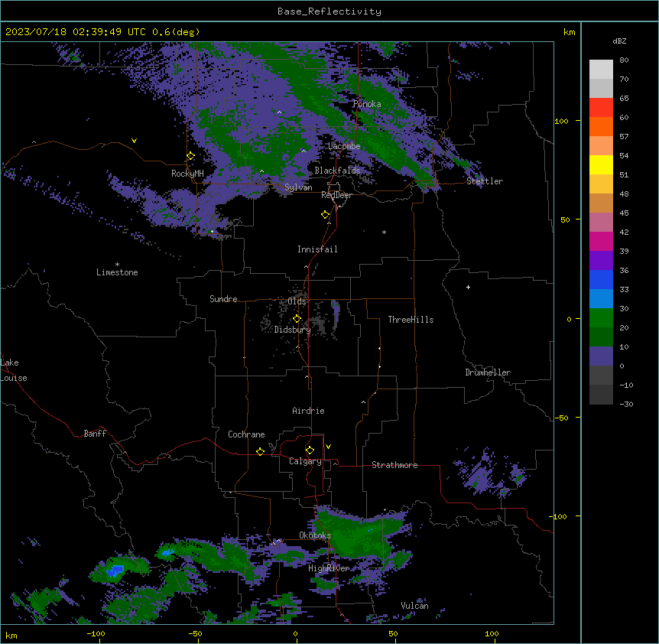Pick the yellow diamond between Olds and Didsbury
The width and height of the screenshot is (659, 644).
click(x=297, y=319)
